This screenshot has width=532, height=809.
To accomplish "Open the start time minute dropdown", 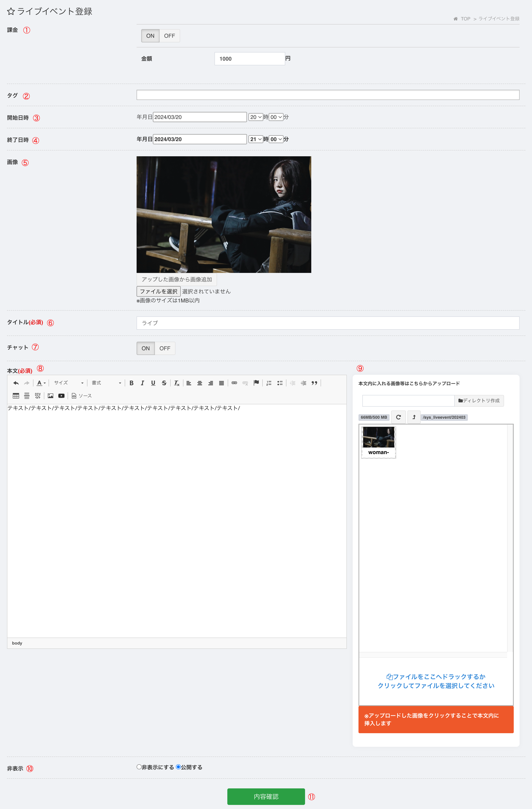I will 276,117.
